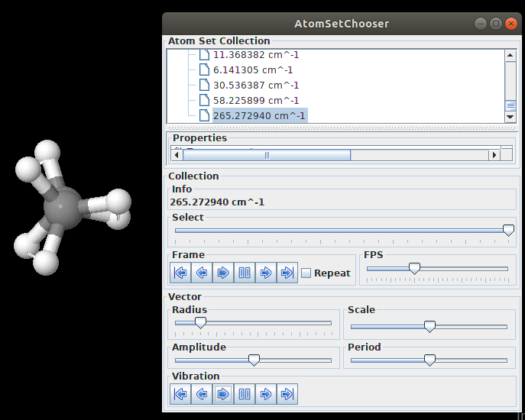Click the 6.141305 cm^-1 entry
This screenshot has width=525, height=420.
(x=252, y=69)
